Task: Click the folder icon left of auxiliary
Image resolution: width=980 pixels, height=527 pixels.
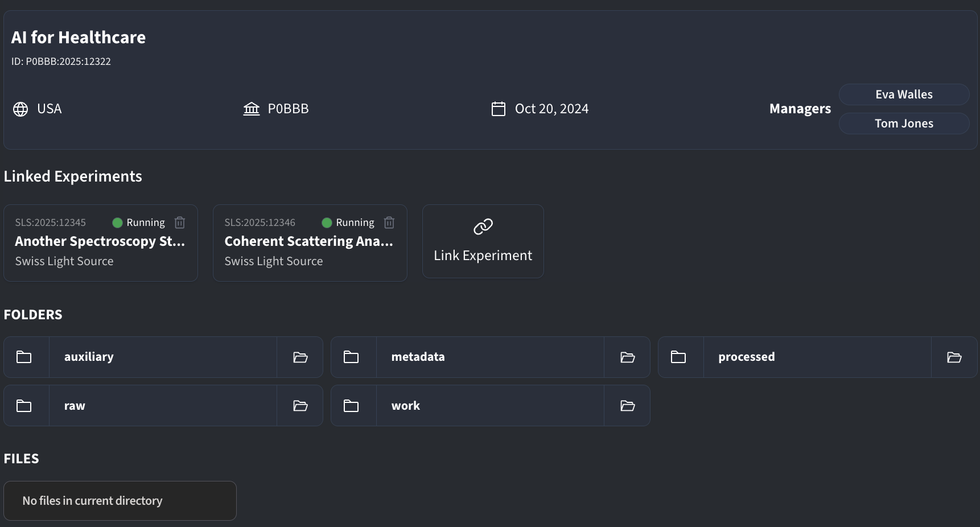Action: (x=24, y=357)
